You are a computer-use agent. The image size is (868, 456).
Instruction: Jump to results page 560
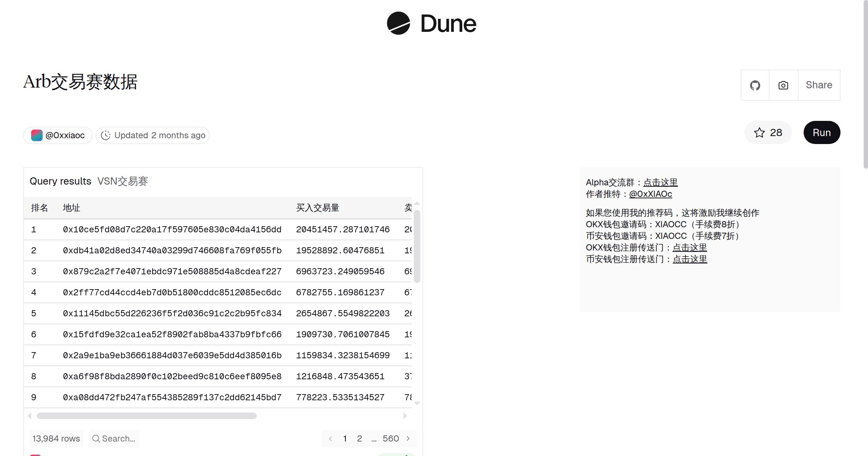[391, 438]
